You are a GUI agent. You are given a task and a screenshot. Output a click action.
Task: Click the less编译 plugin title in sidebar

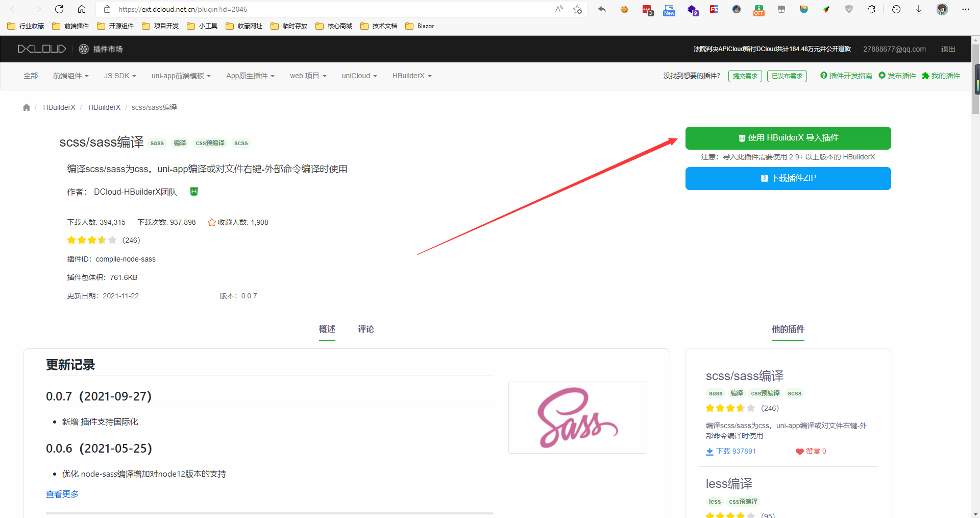pyautogui.click(x=729, y=484)
